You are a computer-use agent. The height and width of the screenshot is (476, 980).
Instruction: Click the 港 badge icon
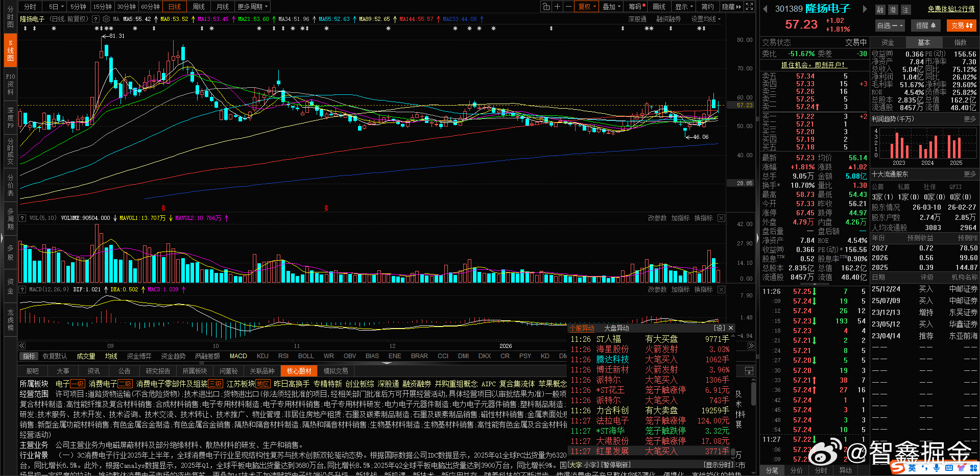tap(893, 10)
